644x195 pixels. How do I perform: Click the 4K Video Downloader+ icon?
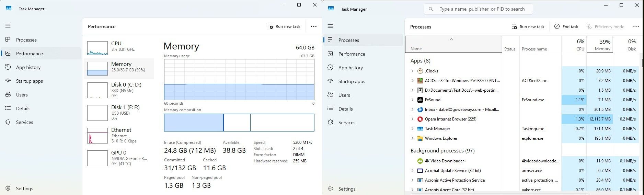click(420, 161)
